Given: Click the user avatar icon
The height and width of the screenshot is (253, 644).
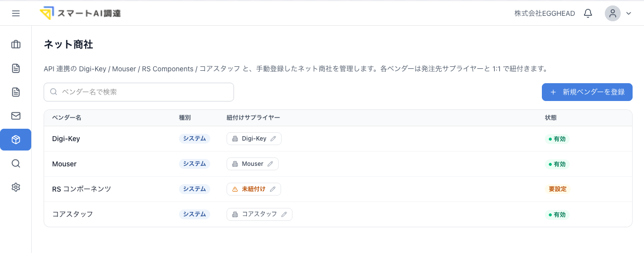Looking at the screenshot, I should pyautogui.click(x=613, y=13).
